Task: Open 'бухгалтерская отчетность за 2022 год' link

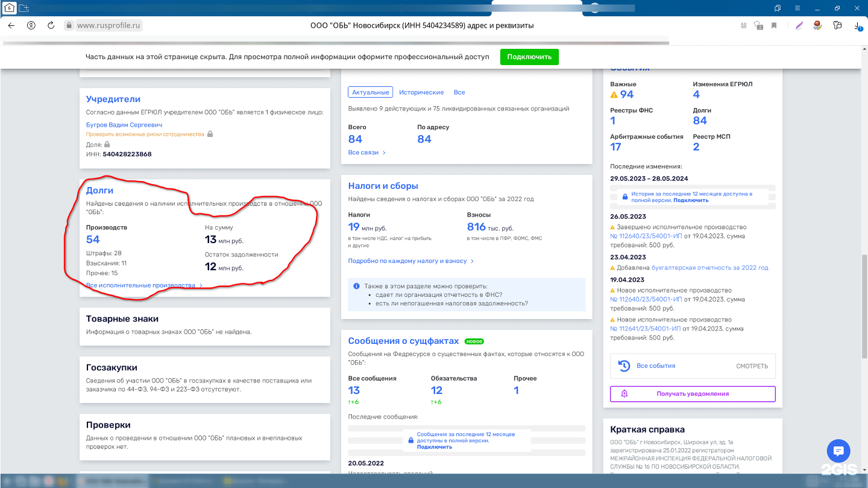Action: click(710, 268)
